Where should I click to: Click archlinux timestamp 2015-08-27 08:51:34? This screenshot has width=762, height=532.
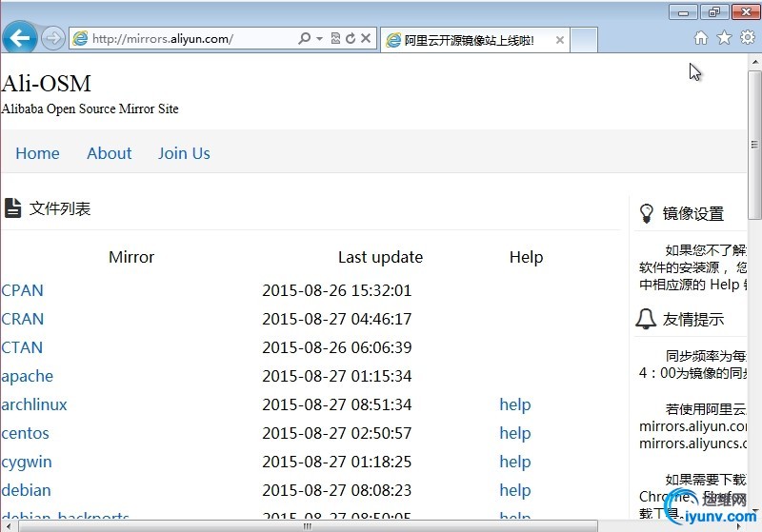pyautogui.click(x=337, y=404)
